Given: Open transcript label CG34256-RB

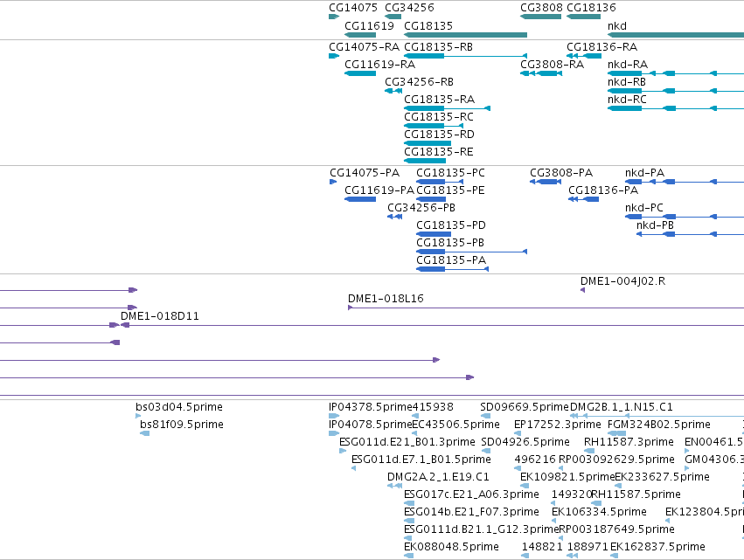Looking at the screenshot, I should point(419,82).
